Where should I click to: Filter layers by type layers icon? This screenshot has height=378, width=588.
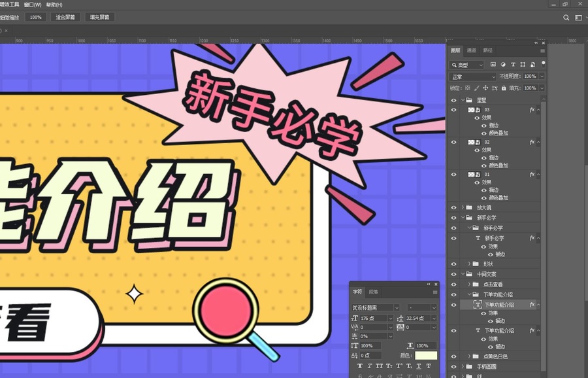click(513, 65)
